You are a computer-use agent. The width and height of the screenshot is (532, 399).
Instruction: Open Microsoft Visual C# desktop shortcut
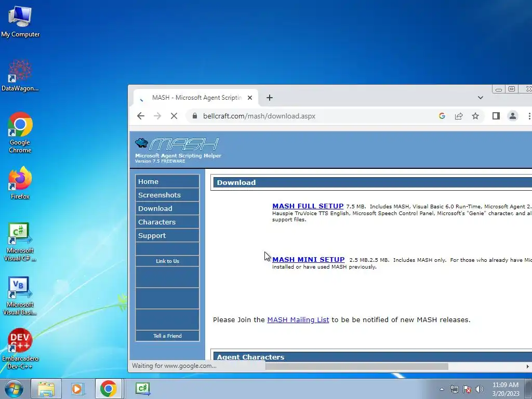(x=20, y=242)
